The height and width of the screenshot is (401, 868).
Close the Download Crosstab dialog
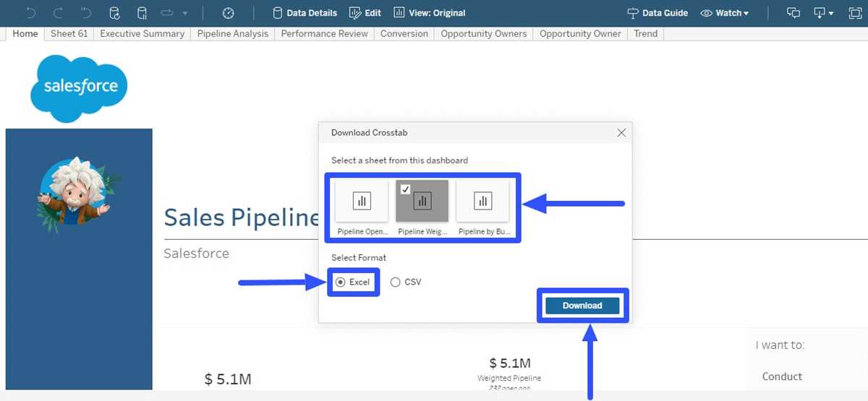[x=621, y=133]
